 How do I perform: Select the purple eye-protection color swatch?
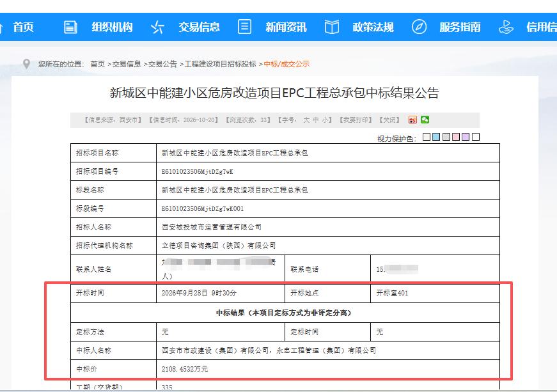[466, 137]
